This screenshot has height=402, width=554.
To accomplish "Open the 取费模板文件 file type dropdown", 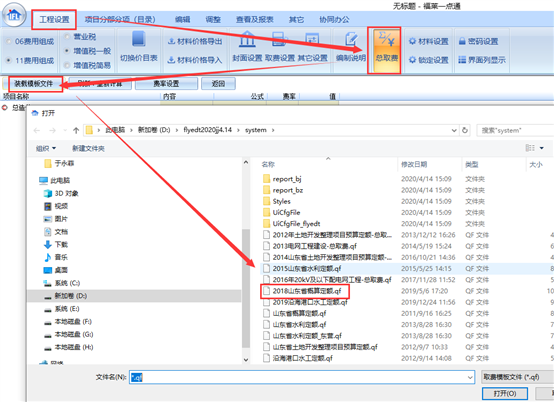I will (x=517, y=377).
